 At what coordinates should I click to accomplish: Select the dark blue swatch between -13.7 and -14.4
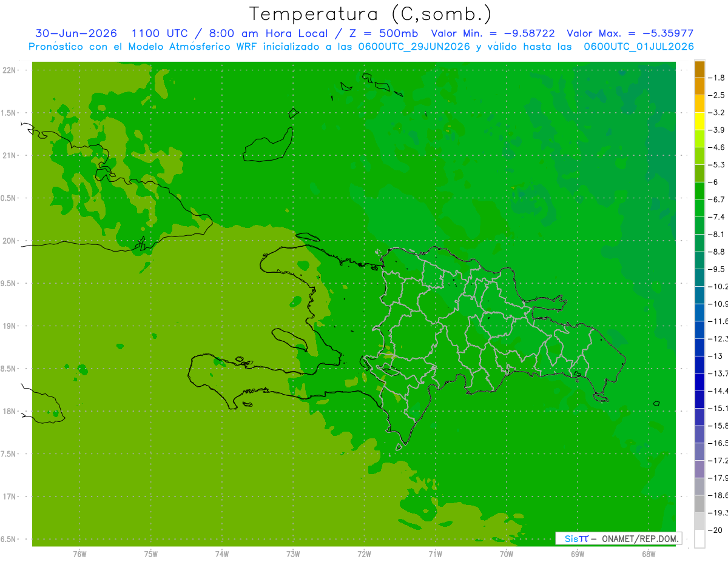point(699,382)
